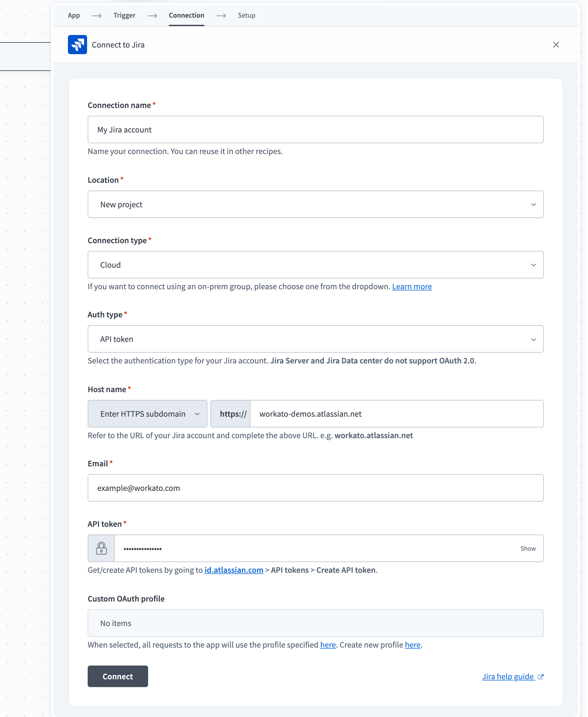588x717 pixels.
Task: Open the Enter HTTPS subdomain dropdown
Action: tap(147, 414)
